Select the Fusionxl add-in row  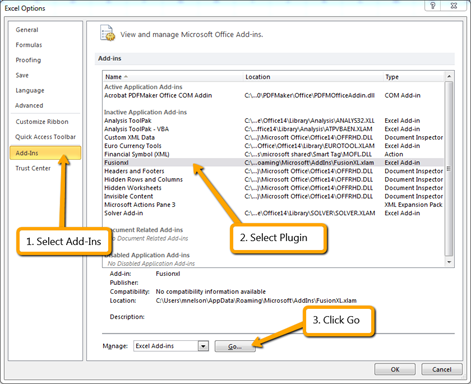coord(273,163)
